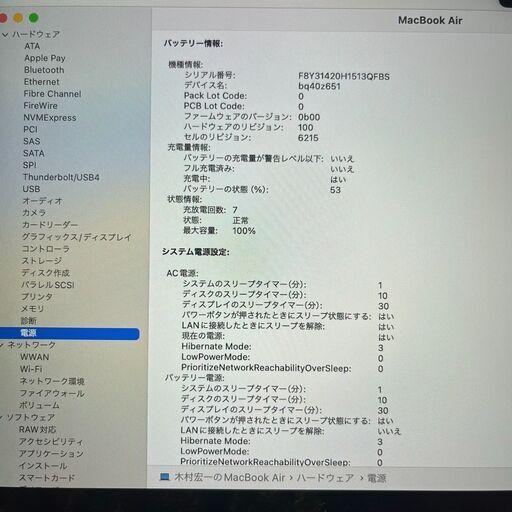
Task: Click the バッテリー情報 heading
Action: point(193,44)
